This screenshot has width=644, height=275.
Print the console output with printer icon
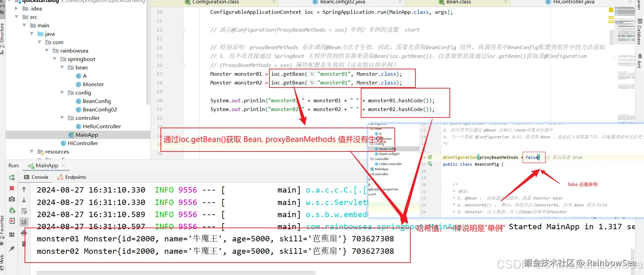click(24, 233)
